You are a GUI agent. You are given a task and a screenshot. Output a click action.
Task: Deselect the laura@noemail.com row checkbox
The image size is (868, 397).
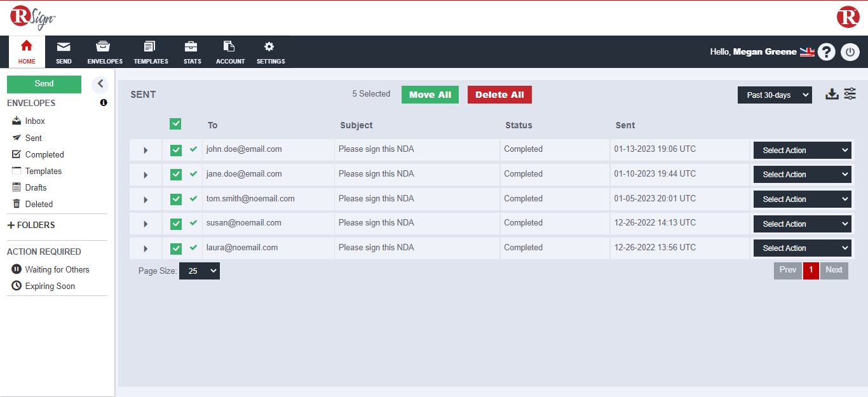176,248
